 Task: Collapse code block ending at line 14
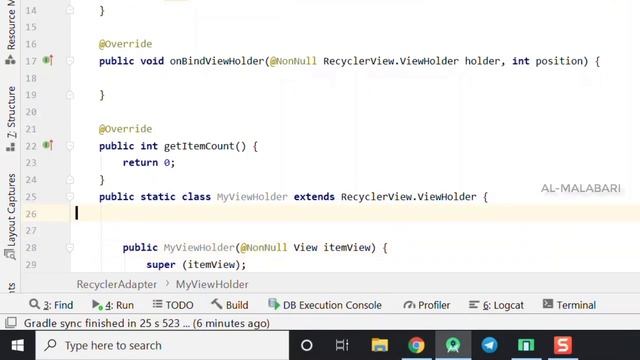(70, 10)
